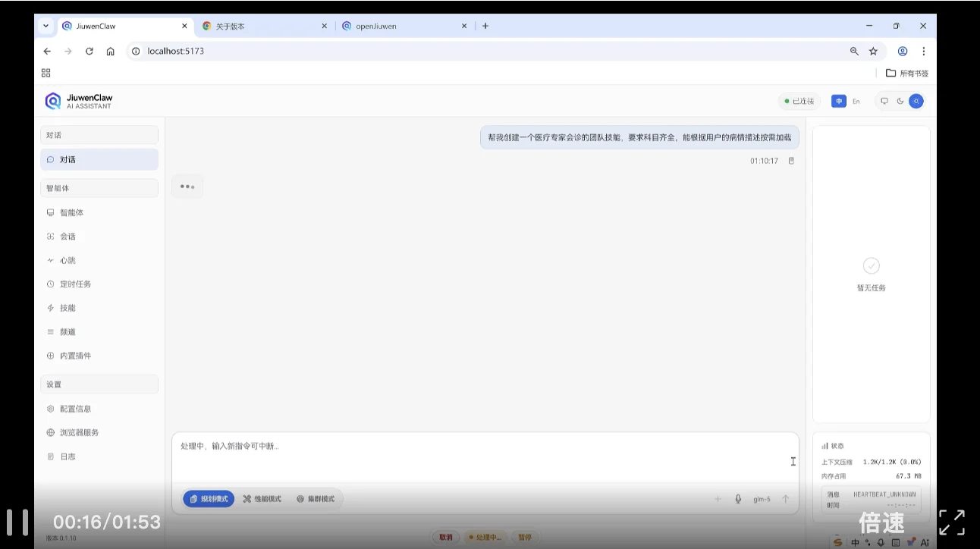Expand the loading message indicator (...)

pos(187,186)
